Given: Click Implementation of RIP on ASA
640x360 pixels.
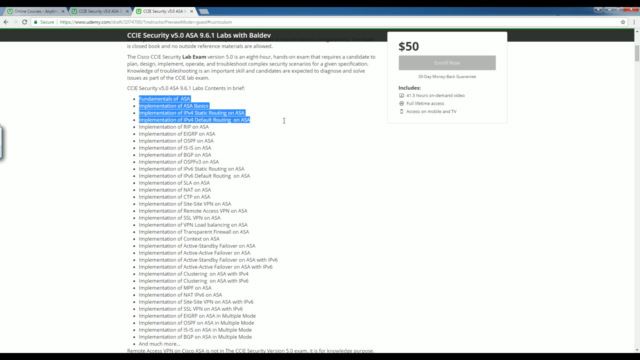Looking at the screenshot, I should (173, 127).
